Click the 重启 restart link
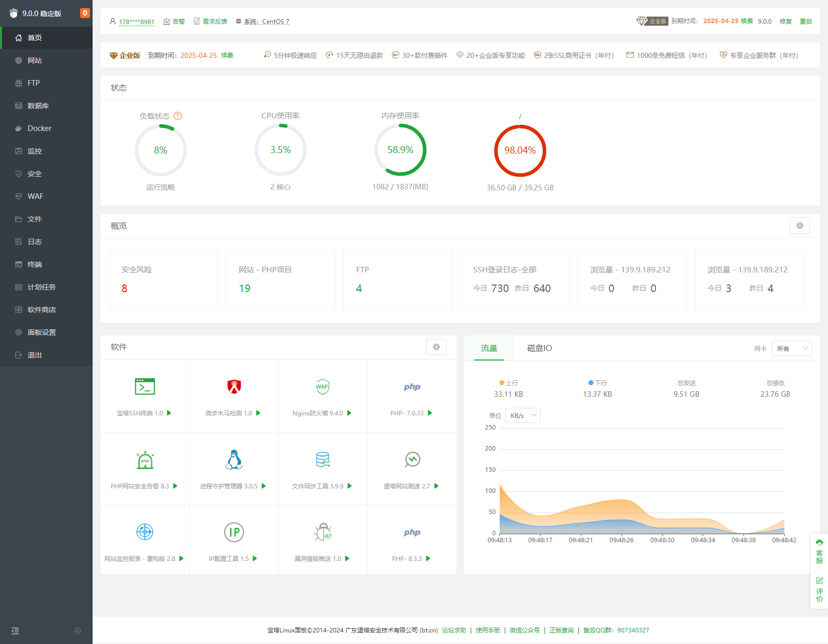Screen dimensions: 828x644 coord(805,21)
